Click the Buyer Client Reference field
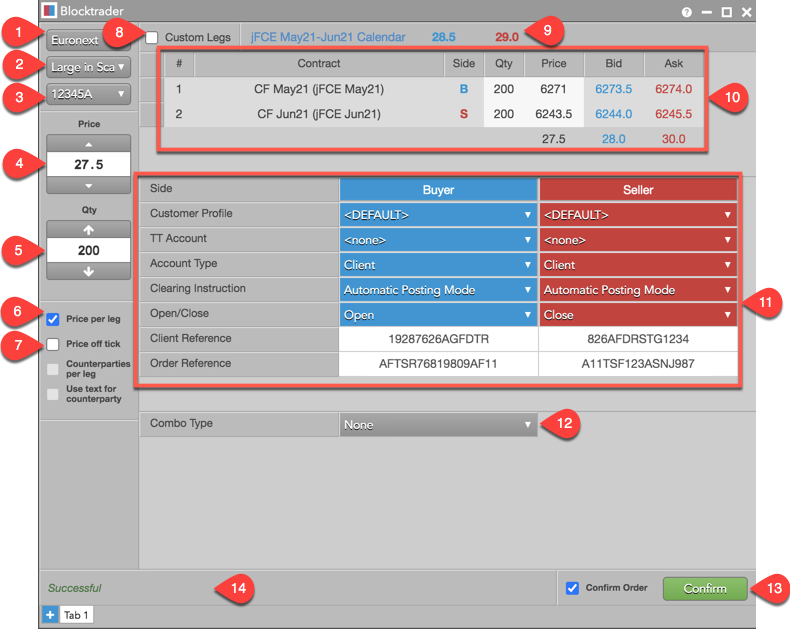790x629 pixels. click(438, 339)
